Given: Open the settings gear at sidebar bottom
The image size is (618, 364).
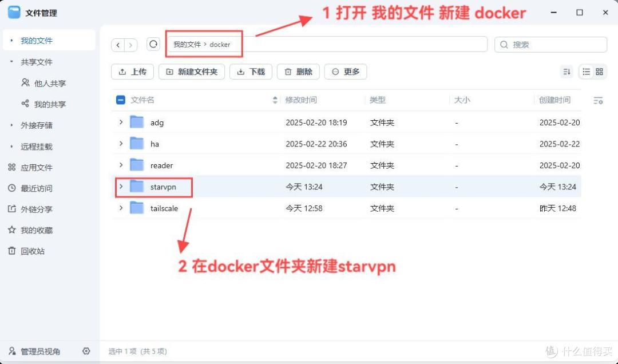Looking at the screenshot, I should point(86,351).
